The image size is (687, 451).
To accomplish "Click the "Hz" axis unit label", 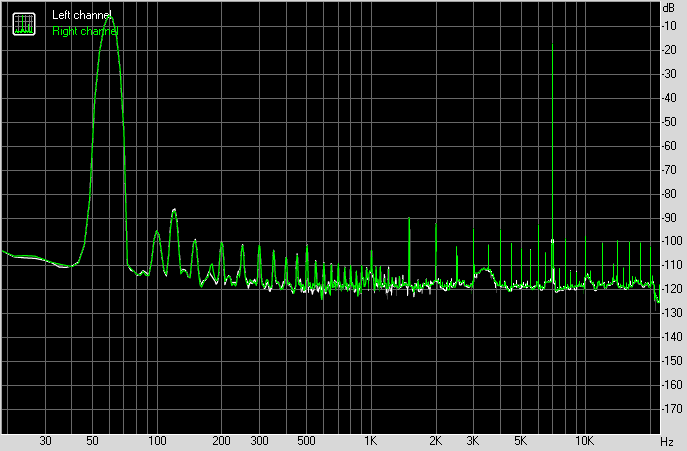I will [x=667, y=441].
